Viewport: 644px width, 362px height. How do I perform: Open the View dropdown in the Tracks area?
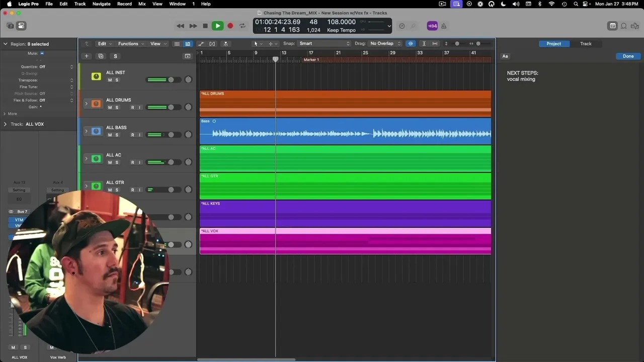pos(158,44)
